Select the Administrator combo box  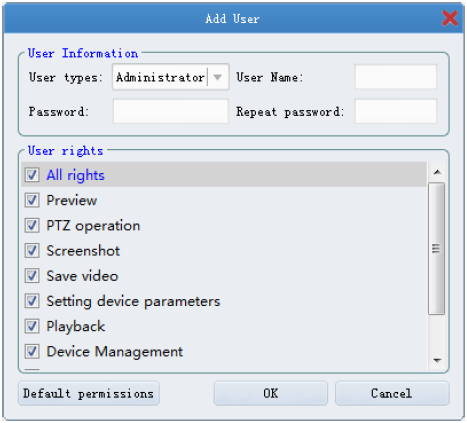click(x=170, y=77)
